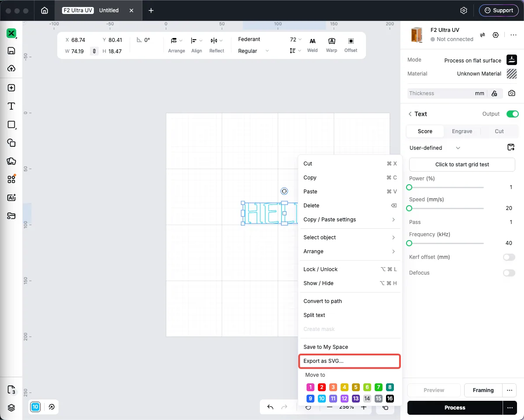Image resolution: width=524 pixels, height=420 pixels.
Task: Click the black Process button
Action: click(455, 408)
